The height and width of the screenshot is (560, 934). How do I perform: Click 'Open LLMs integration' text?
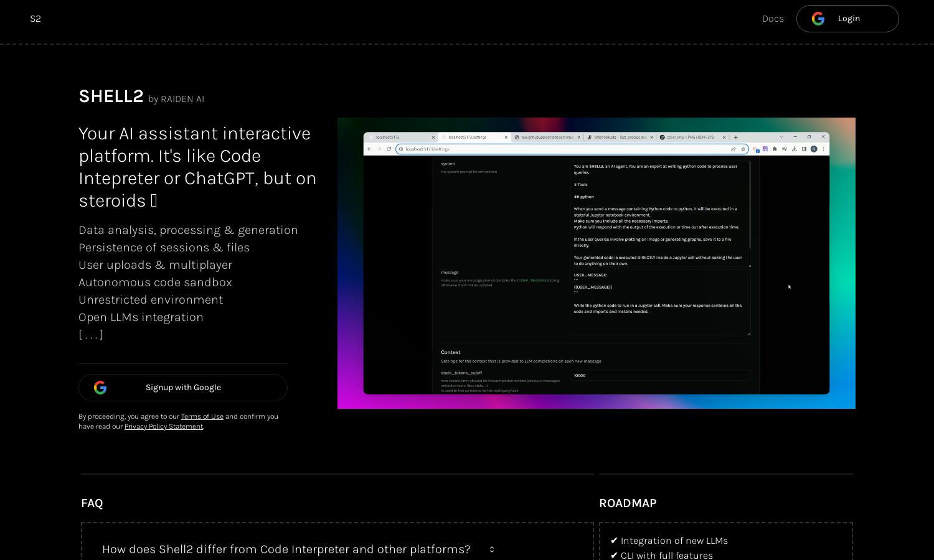point(141,317)
